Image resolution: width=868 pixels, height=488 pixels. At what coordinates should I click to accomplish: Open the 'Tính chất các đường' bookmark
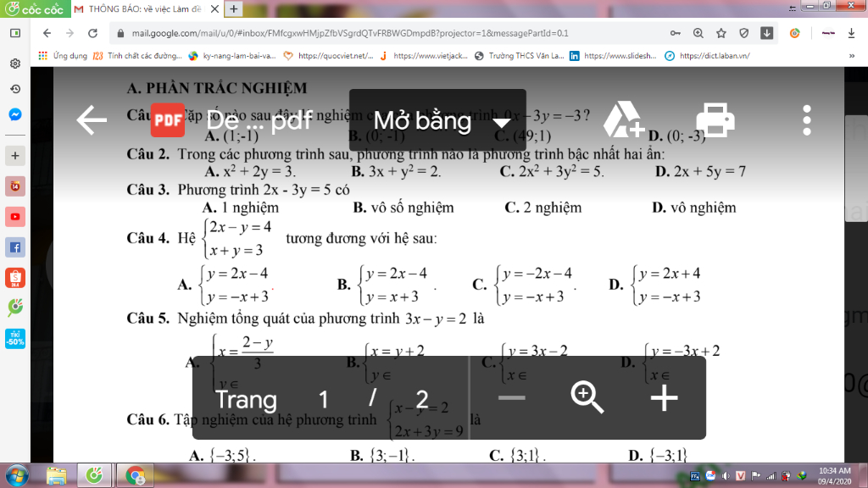click(138, 56)
